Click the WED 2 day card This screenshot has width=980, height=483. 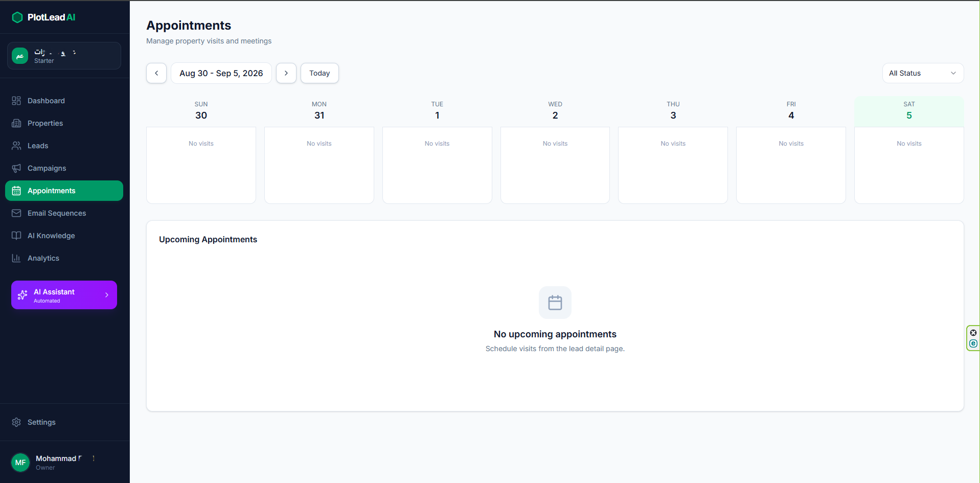555,165
